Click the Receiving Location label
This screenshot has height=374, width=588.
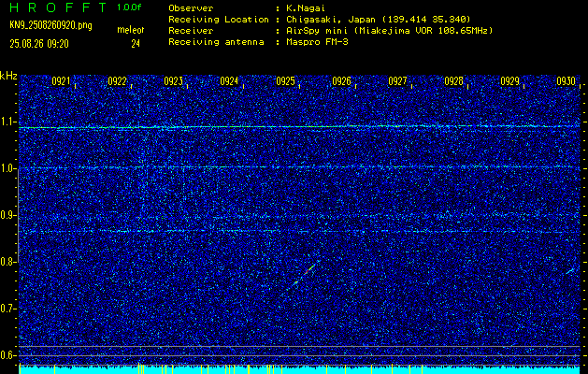point(219,20)
